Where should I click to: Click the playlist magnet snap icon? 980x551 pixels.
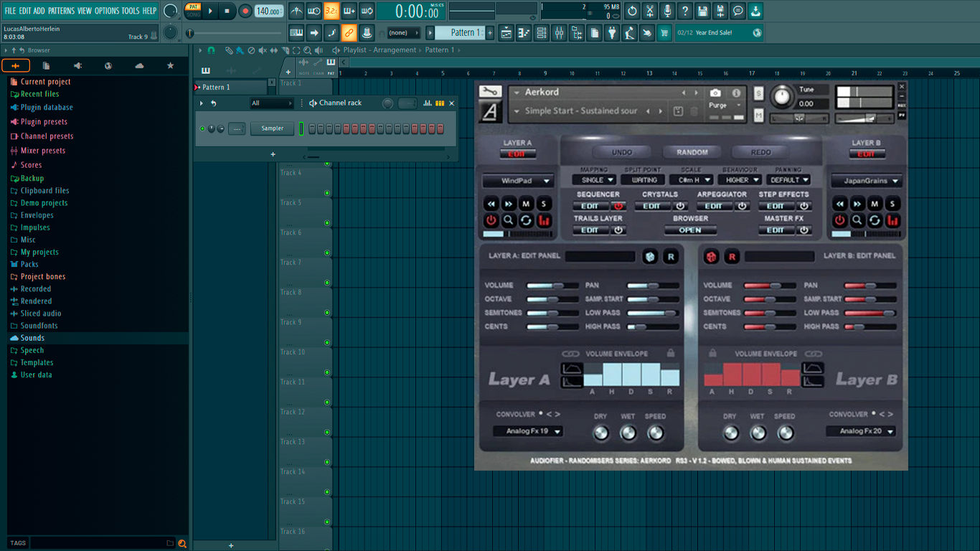(x=211, y=50)
